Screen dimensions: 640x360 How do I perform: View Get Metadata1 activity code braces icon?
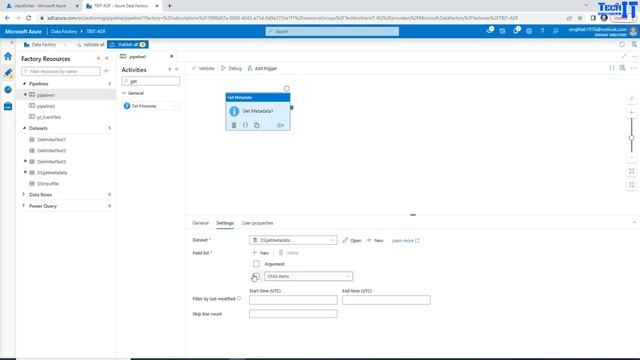245,125
